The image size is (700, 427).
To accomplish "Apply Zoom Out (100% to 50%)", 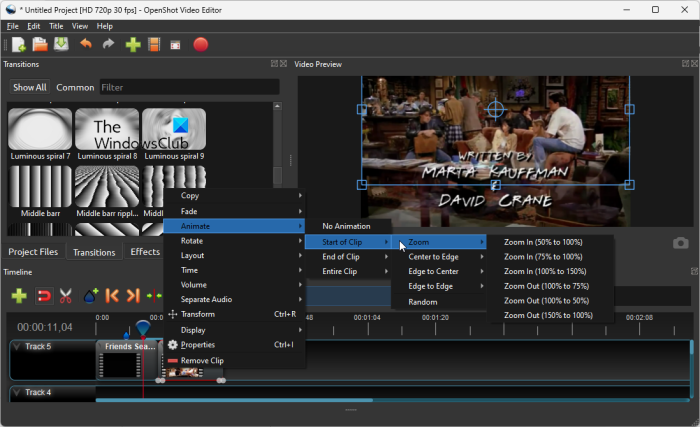I will pyautogui.click(x=550, y=301).
